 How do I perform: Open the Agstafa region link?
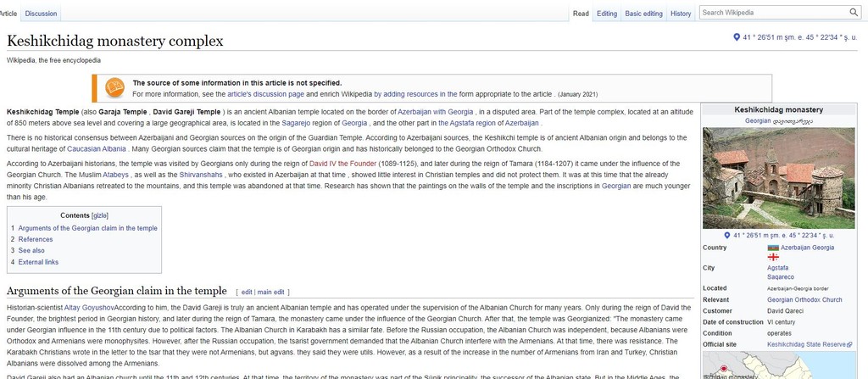point(467,123)
